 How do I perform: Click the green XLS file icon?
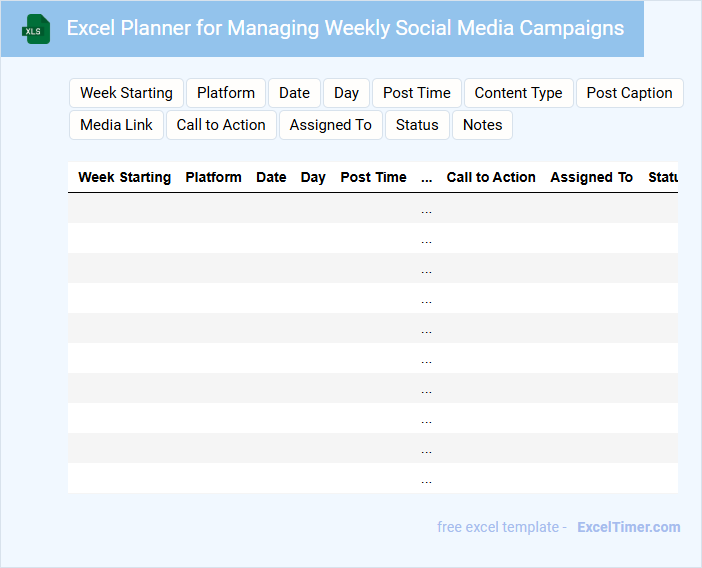37,29
